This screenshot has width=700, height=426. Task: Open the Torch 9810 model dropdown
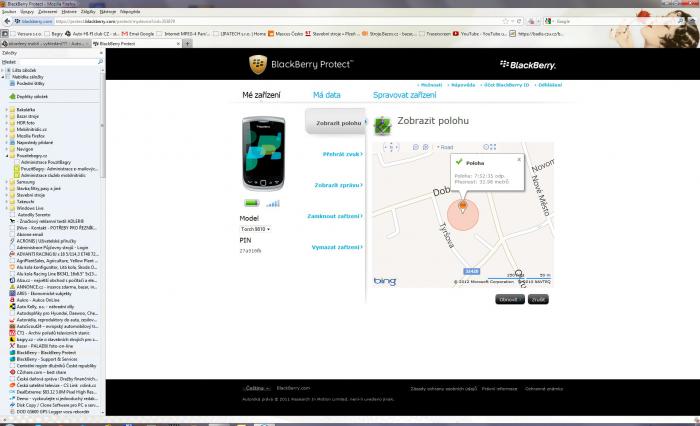click(255, 229)
